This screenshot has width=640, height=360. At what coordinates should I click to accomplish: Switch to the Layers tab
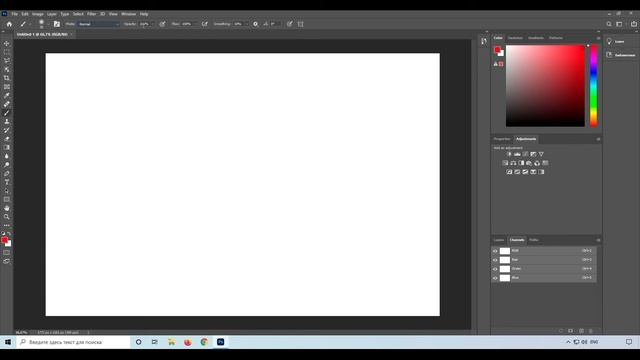coord(499,240)
